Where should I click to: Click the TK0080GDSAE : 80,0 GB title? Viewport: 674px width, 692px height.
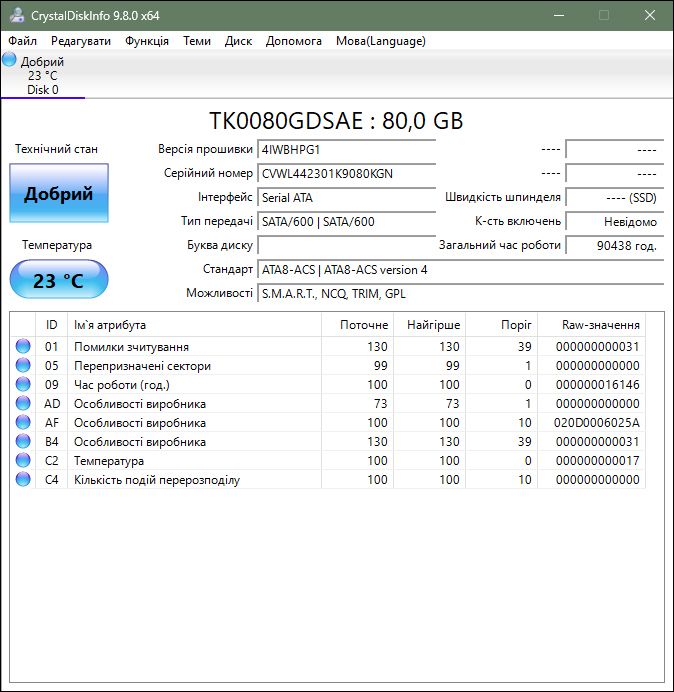point(336,120)
